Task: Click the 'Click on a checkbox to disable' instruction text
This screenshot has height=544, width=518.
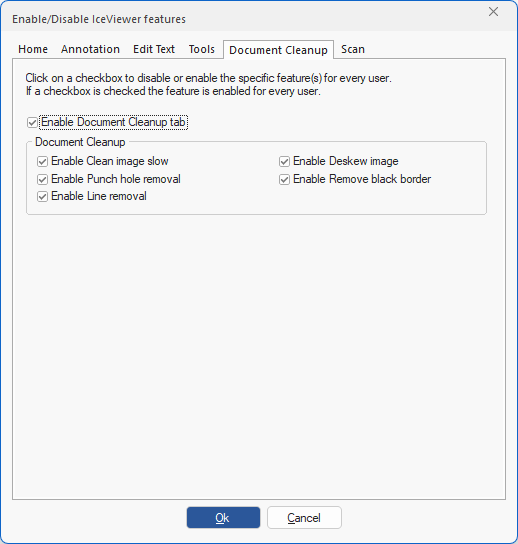Action: point(208,78)
